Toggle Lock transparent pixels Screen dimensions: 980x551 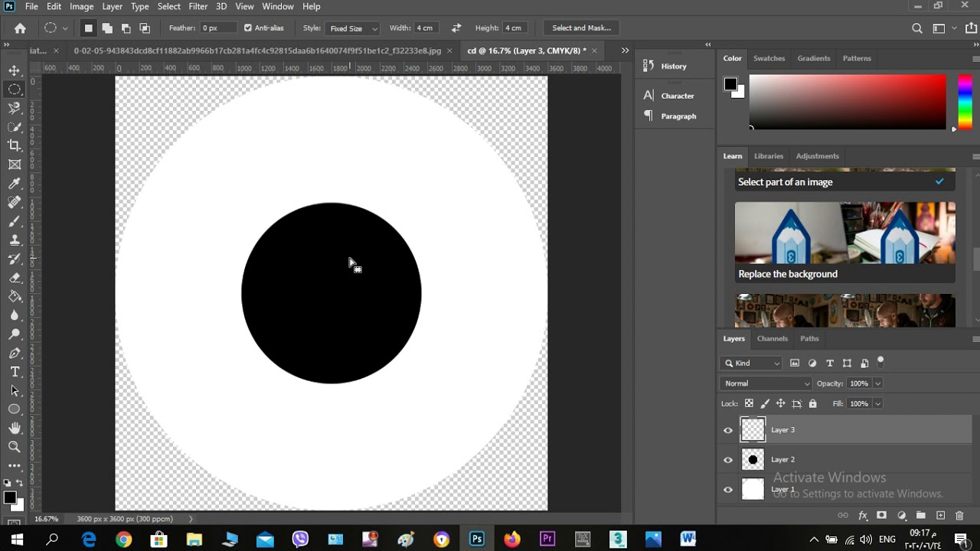[x=749, y=404]
